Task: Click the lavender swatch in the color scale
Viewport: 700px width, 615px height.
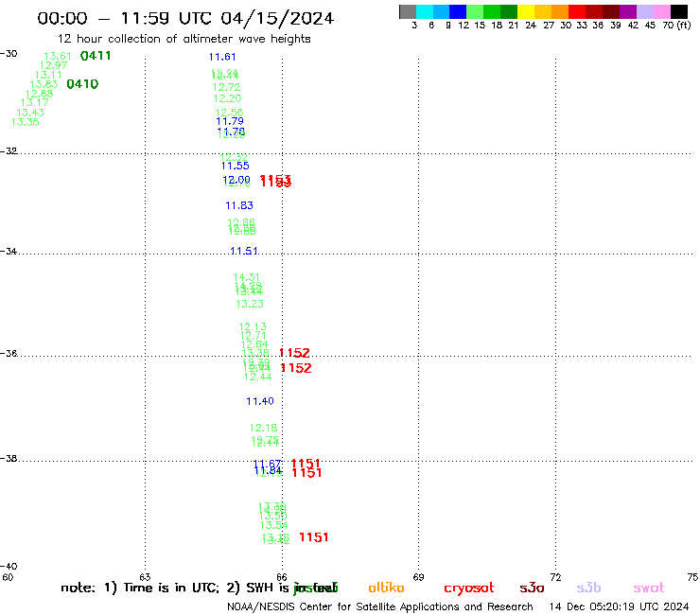Action: (645, 11)
